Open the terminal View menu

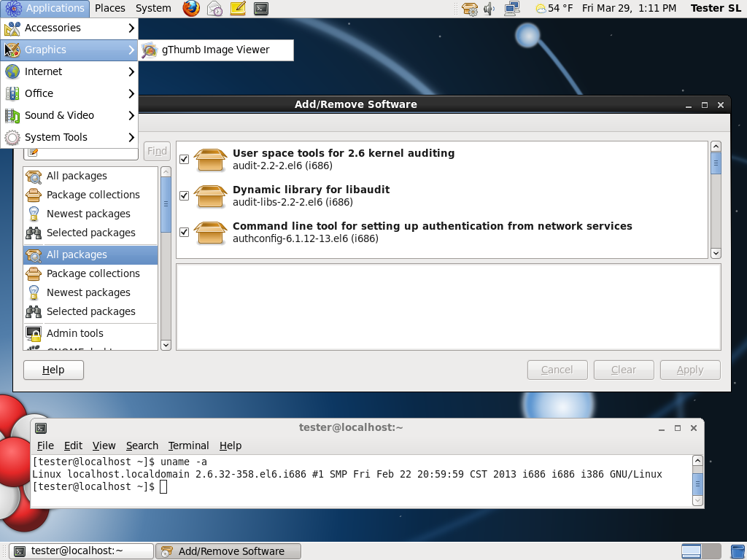click(x=104, y=446)
